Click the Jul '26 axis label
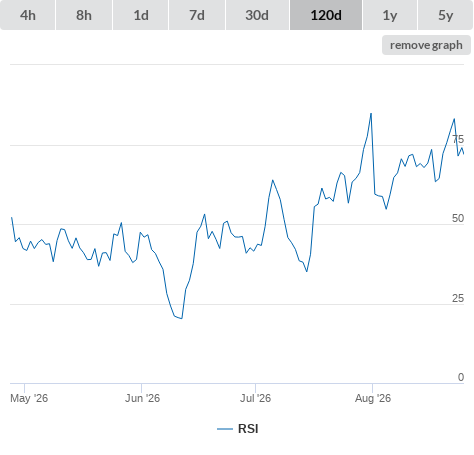This screenshot has width=474, height=455. click(x=255, y=398)
